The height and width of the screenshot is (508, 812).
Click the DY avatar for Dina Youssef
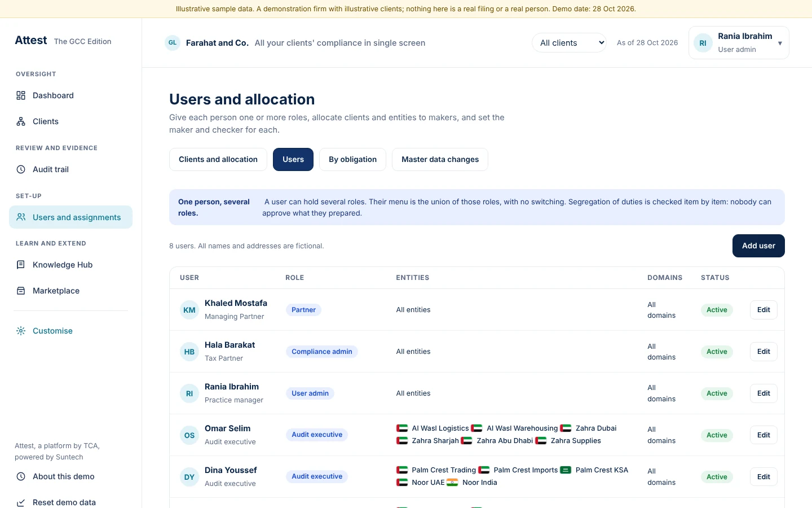189,477
